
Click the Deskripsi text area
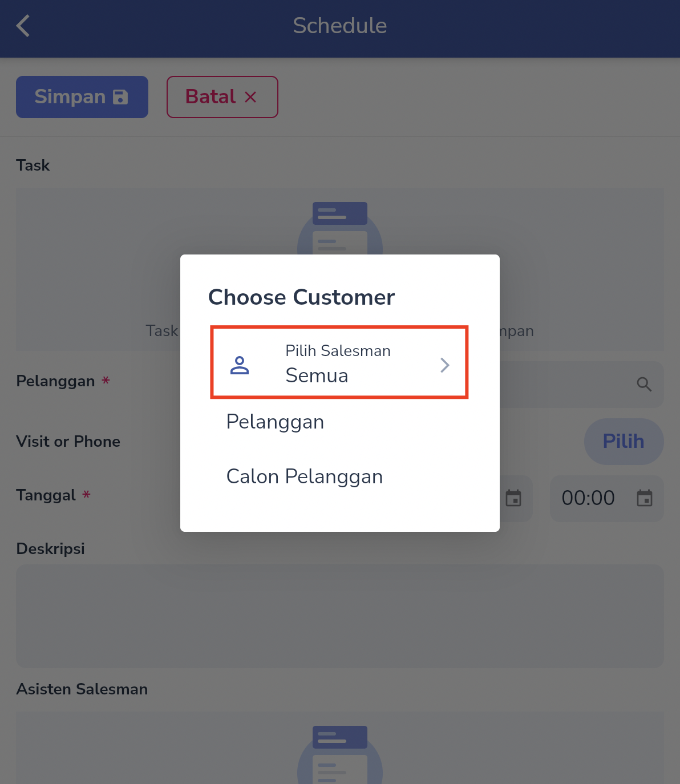[x=340, y=616]
